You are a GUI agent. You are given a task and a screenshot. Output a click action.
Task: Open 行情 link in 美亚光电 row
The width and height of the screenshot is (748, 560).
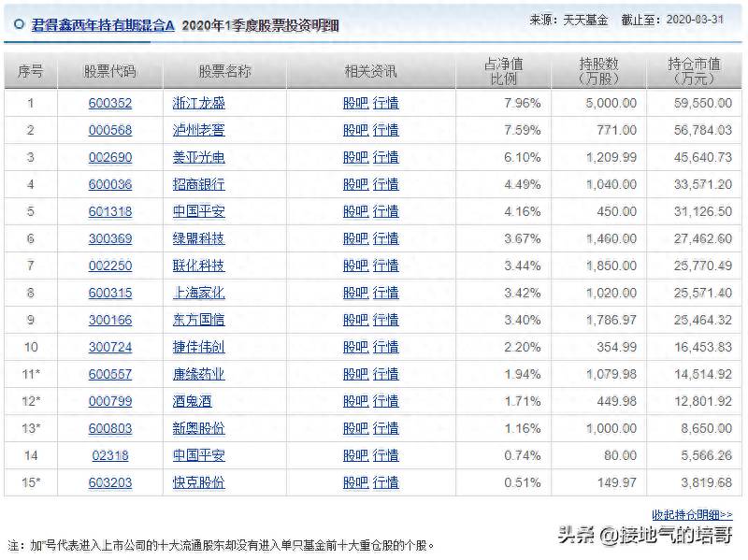tap(385, 157)
